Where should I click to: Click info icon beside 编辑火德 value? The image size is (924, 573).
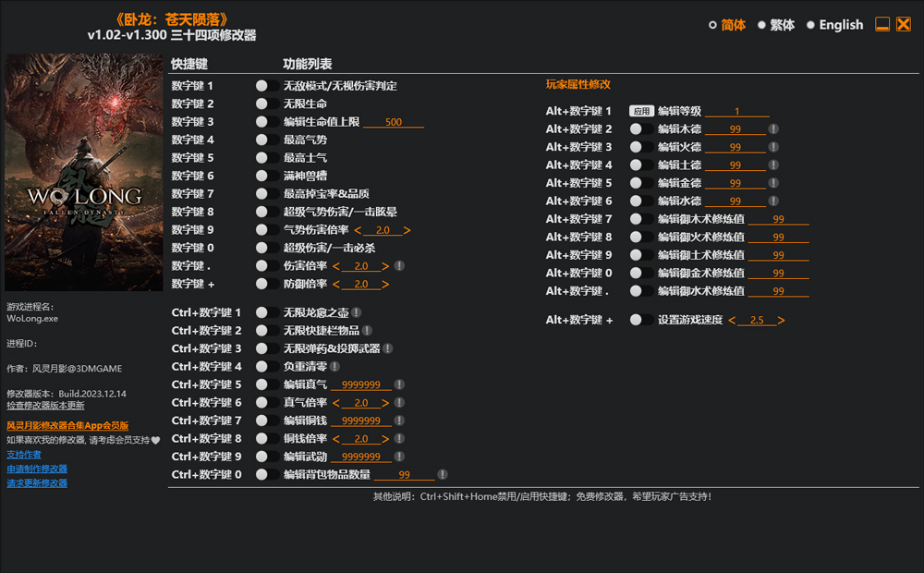coord(773,147)
